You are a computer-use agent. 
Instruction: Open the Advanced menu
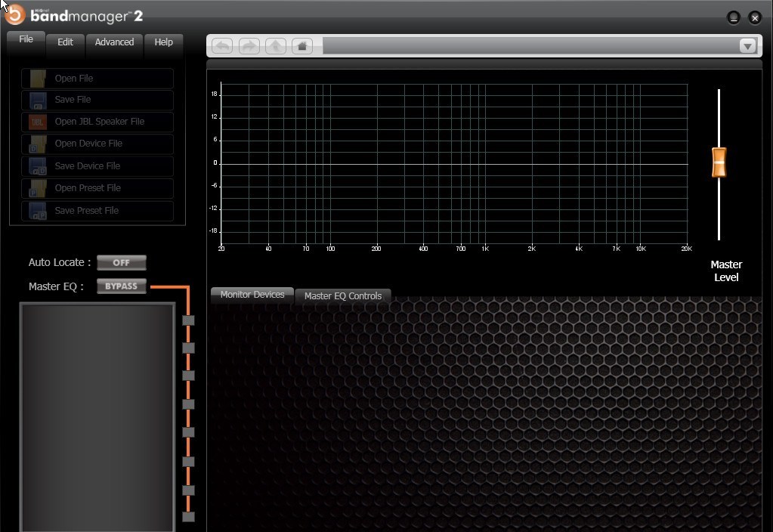(114, 42)
